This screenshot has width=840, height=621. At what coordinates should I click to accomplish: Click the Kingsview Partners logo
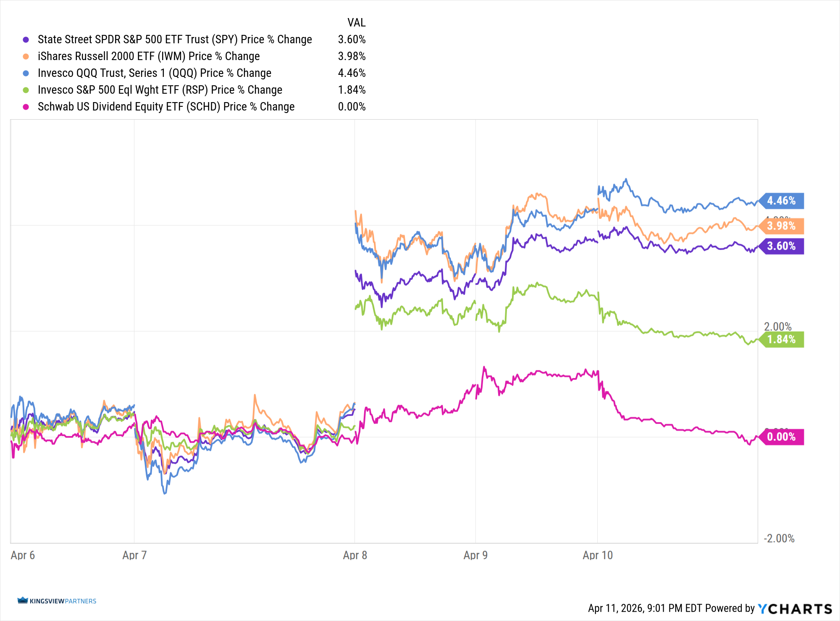click(57, 601)
